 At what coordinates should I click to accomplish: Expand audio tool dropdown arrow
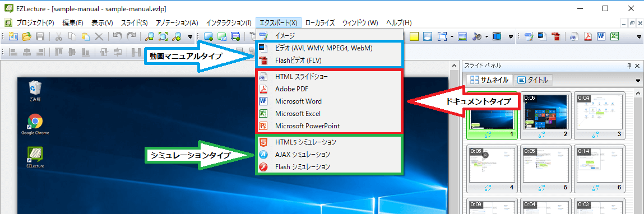(x=487, y=36)
